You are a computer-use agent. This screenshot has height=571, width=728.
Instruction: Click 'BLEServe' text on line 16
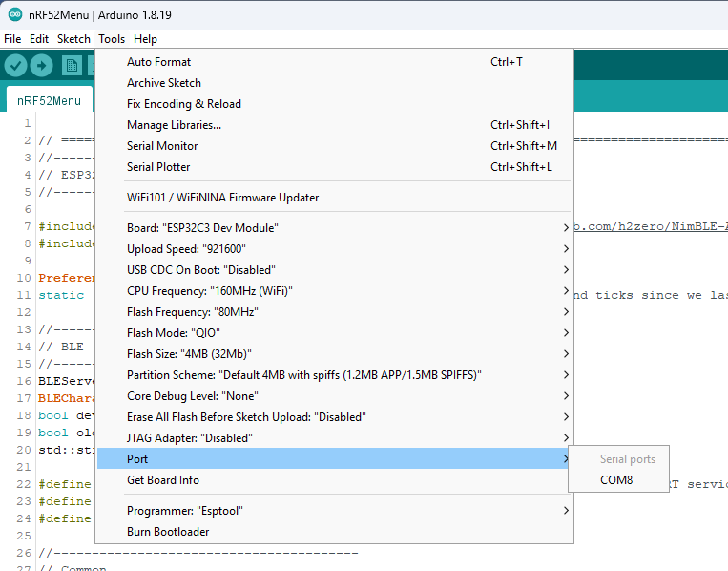(67, 381)
